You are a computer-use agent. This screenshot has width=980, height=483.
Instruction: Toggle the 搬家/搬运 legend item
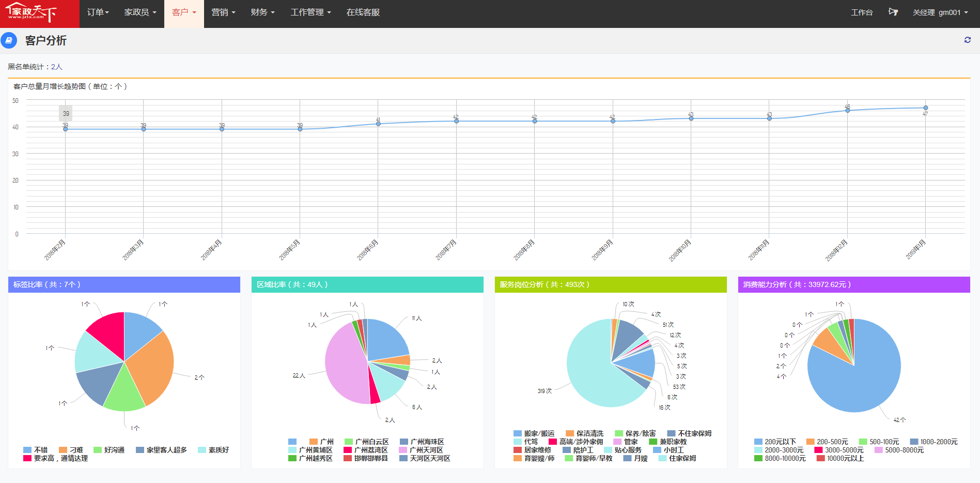tap(534, 433)
